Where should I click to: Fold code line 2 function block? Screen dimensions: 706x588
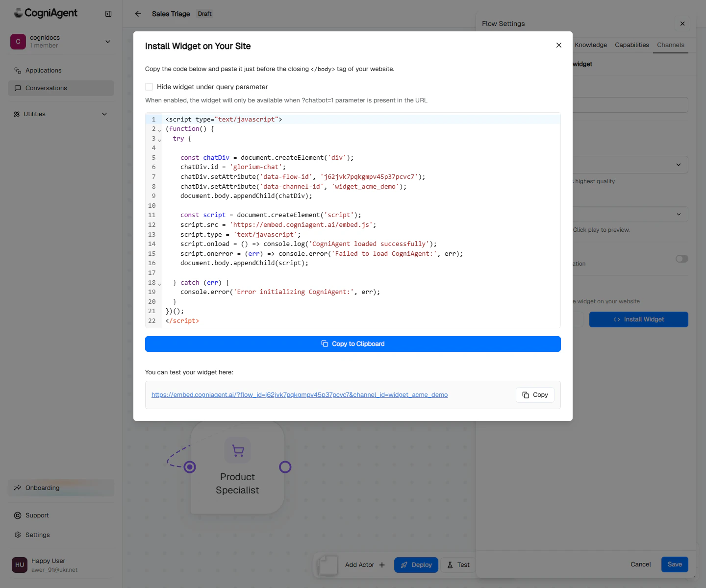pos(159,130)
